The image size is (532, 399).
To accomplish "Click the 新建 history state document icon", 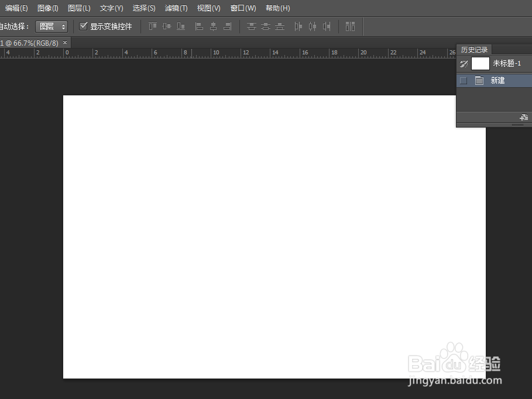I will click(479, 80).
